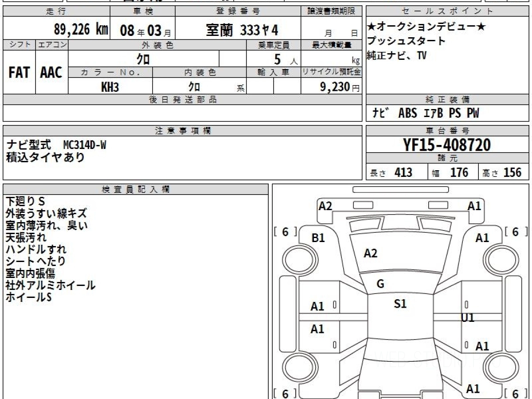The width and height of the screenshot is (532, 399).
Task: Click the 車検 header cell
Action: pyautogui.click(x=142, y=12)
